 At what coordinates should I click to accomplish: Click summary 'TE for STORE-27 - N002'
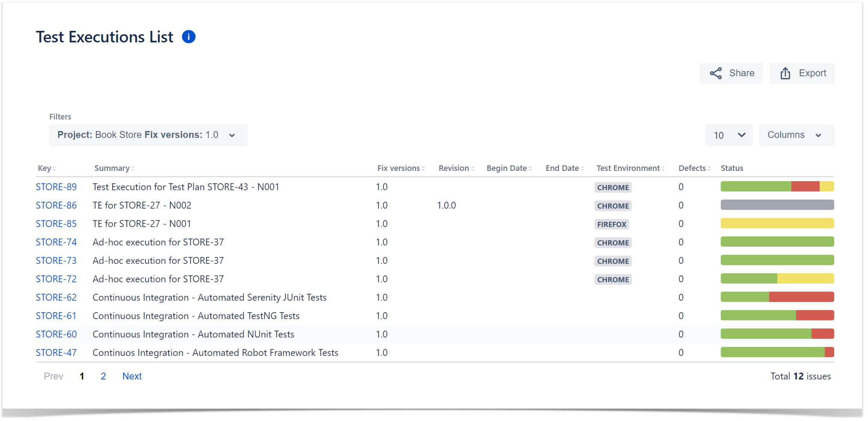[x=142, y=206]
